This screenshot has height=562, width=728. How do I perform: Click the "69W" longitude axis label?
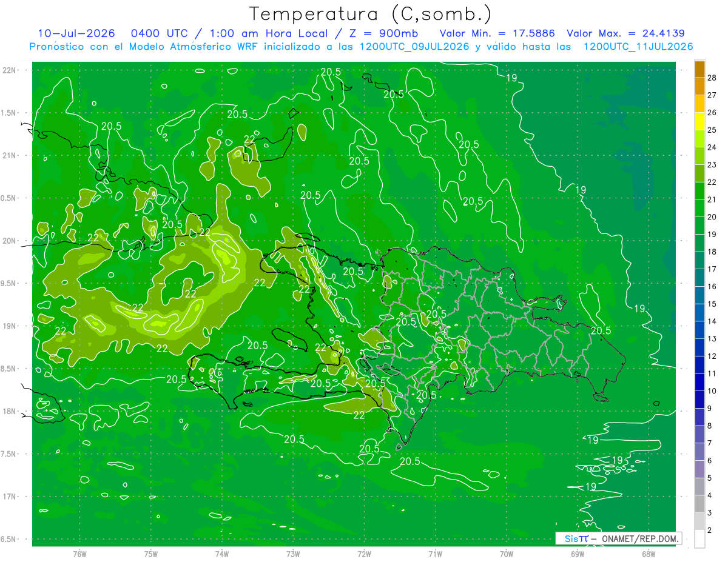coord(578,555)
